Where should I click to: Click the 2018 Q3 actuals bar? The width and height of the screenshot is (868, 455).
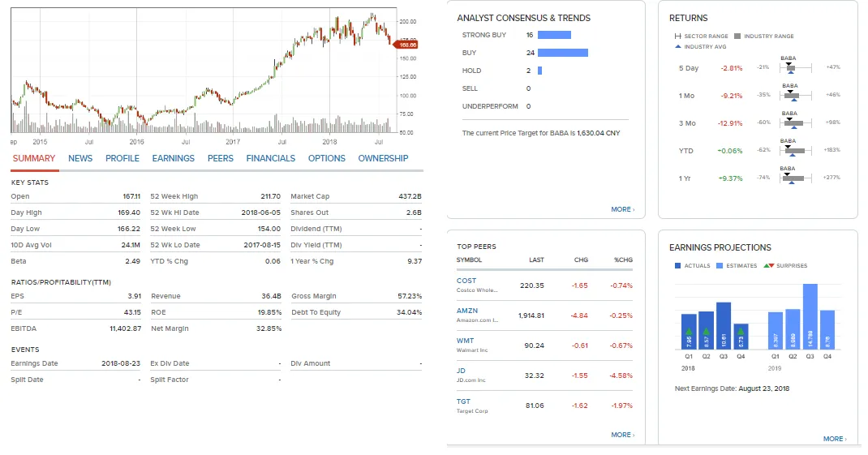(x=724, y=325)
